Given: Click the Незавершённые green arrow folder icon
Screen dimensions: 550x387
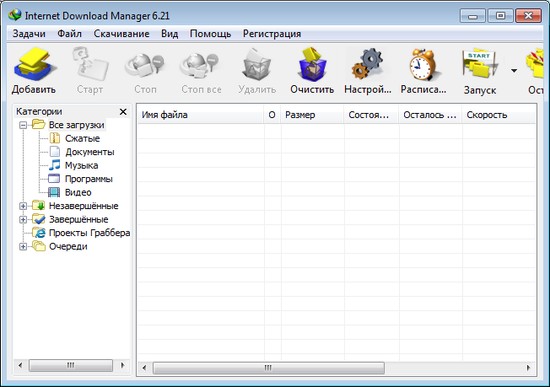Looking at the screenshot, I should click(x=38, y=206).
